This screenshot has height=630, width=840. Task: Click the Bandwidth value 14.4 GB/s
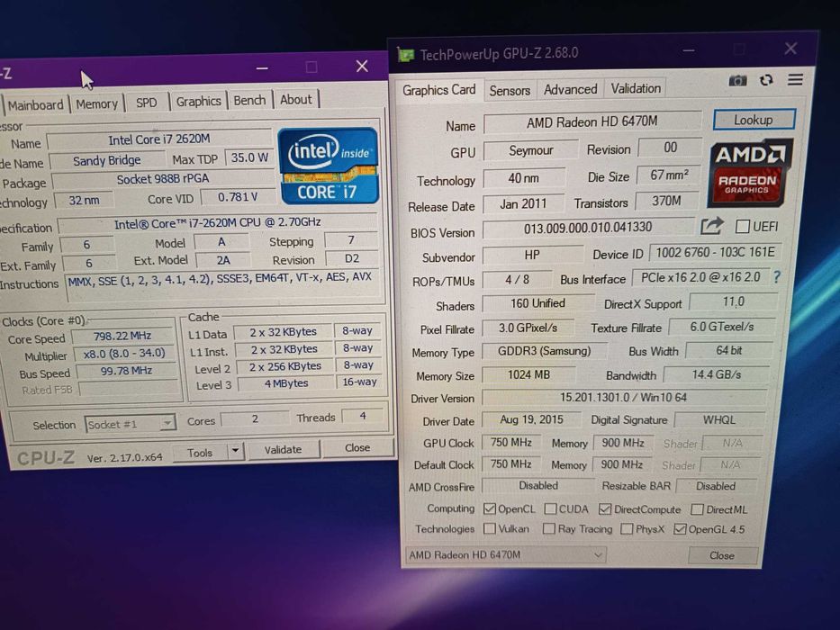(717, 374)
